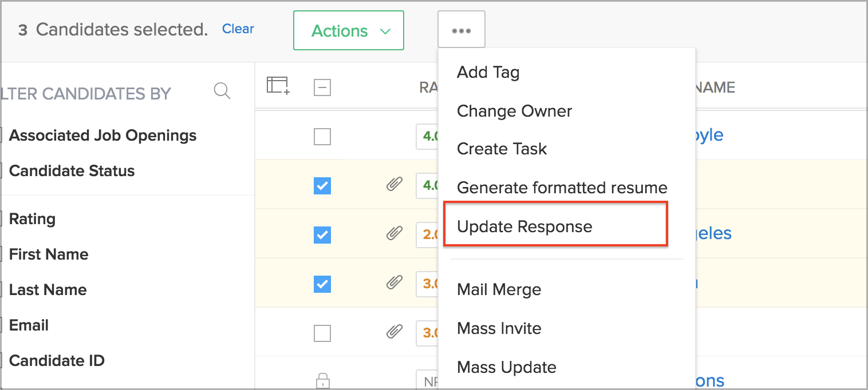This screenshot has width=868, height=390.
Task: Open the Actions dropdown
Action: [x=349, y=31]
